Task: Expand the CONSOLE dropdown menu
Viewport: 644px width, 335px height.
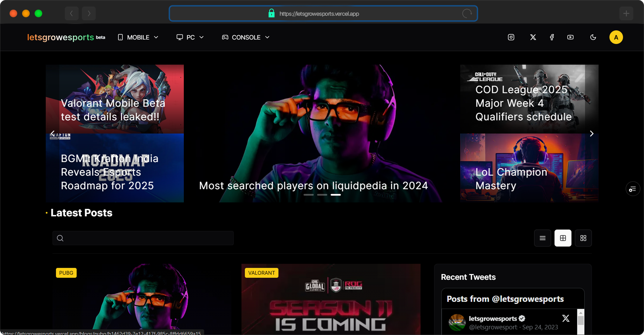Action: 246,37
